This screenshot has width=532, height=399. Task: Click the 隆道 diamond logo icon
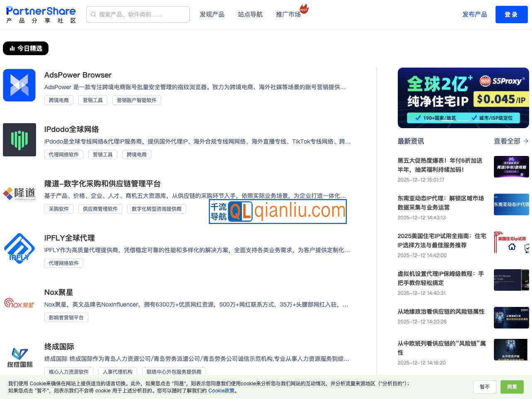19,193
